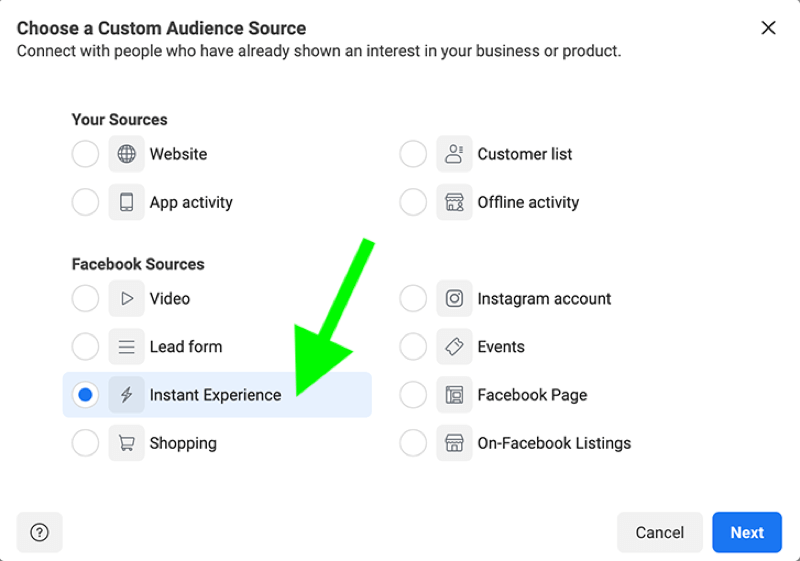Click the Lead form lines icon
800x561 pixels.
click(127, 347)
